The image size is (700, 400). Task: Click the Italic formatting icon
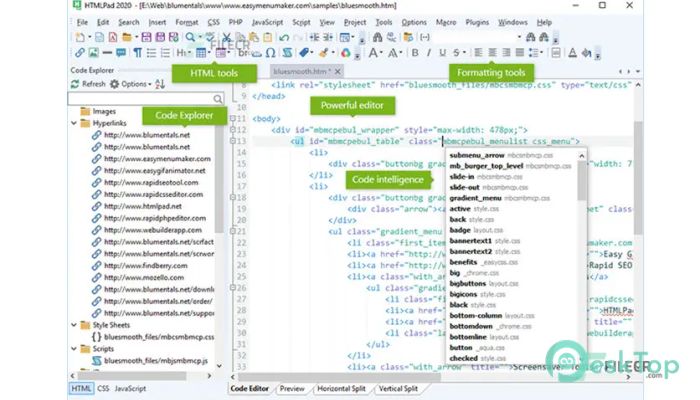tap(429, 53)
